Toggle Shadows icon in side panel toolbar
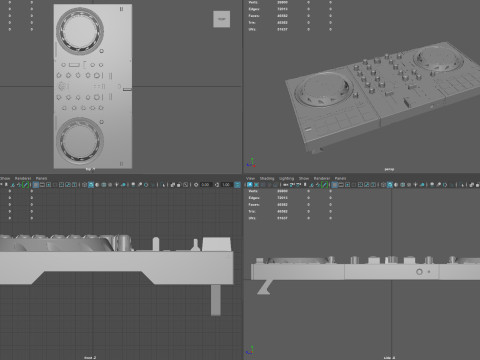This screenshot has height=360, width=480. [x=422, y=185]
